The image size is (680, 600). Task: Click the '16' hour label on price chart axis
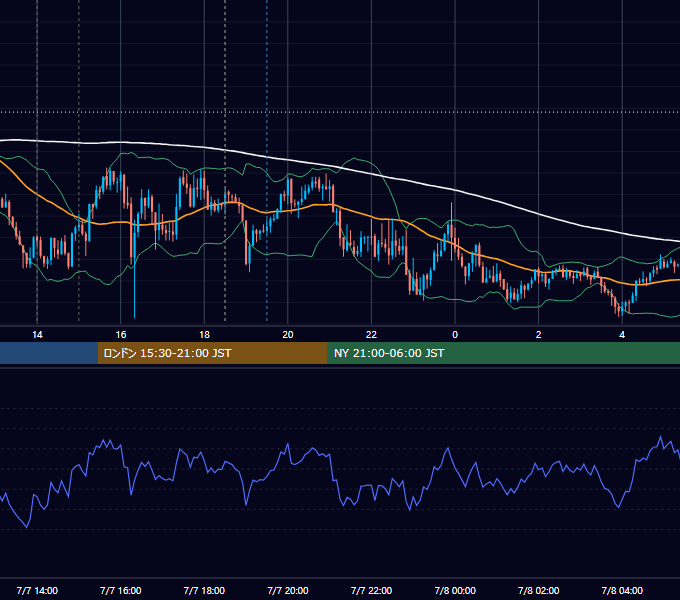coord(121,335)
